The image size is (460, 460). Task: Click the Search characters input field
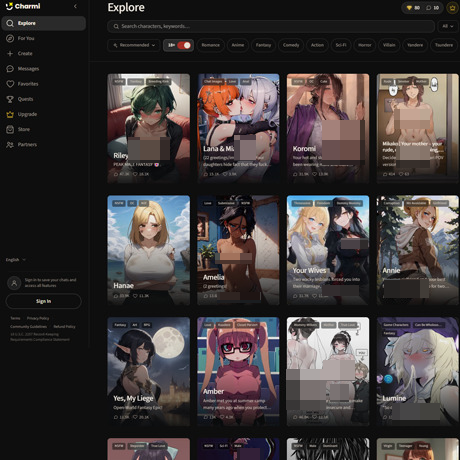click(x=271, y=26)
